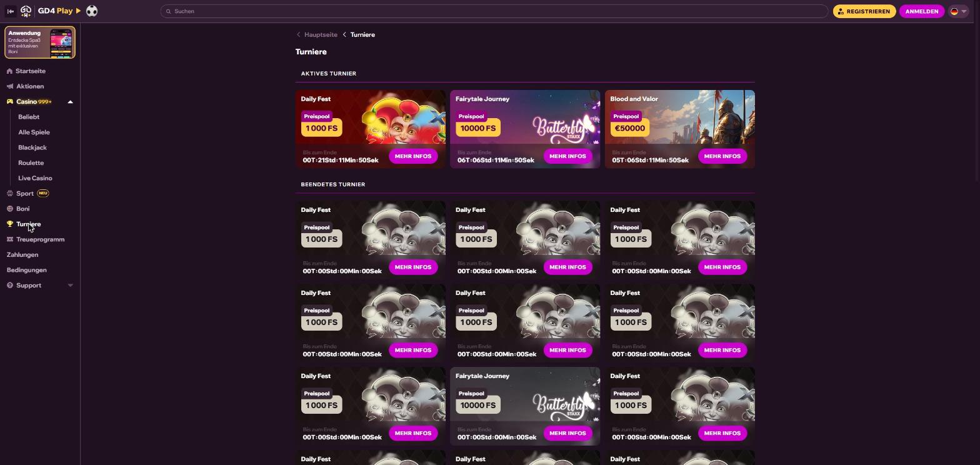Click the megaphone icon beside Aktionen
The image size is (980, 465).
9,86
